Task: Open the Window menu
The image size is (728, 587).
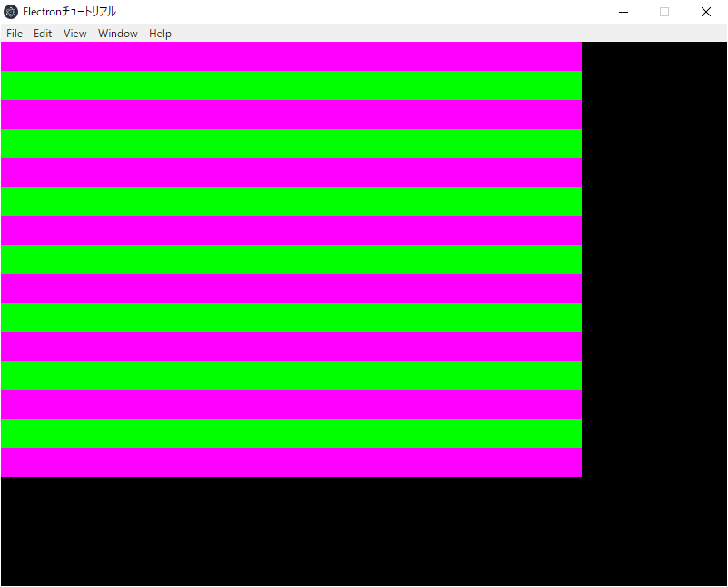Action: [x=117, y=33]
